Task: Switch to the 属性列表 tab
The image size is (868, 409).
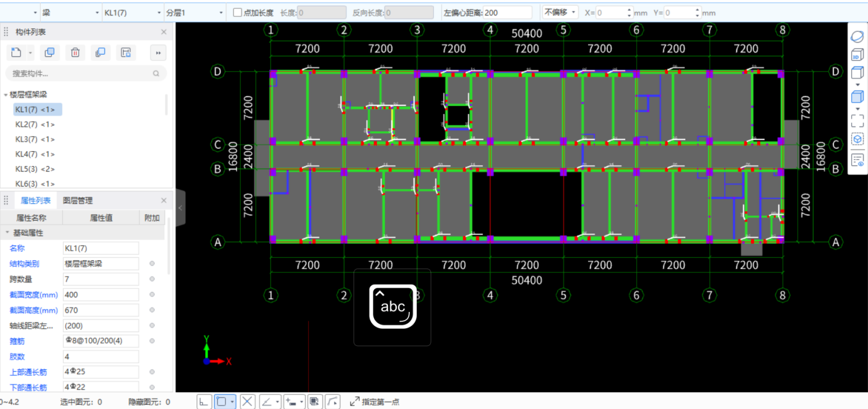Action: pyautogui.click(x=35, y=200)
